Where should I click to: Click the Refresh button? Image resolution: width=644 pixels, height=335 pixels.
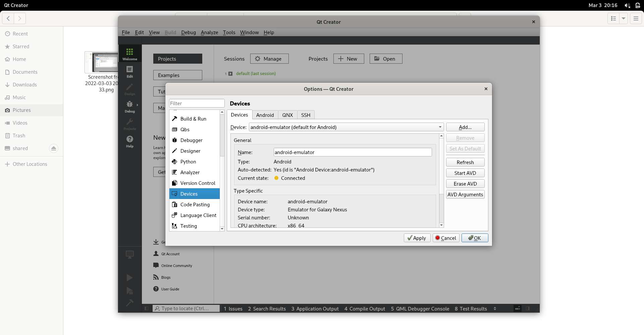click(465, 162)
